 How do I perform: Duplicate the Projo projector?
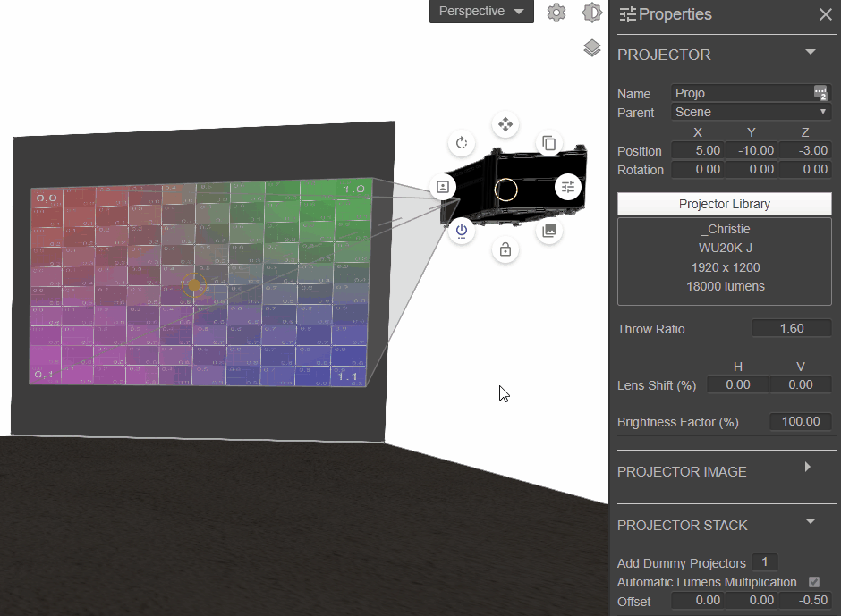click(548, 143)
